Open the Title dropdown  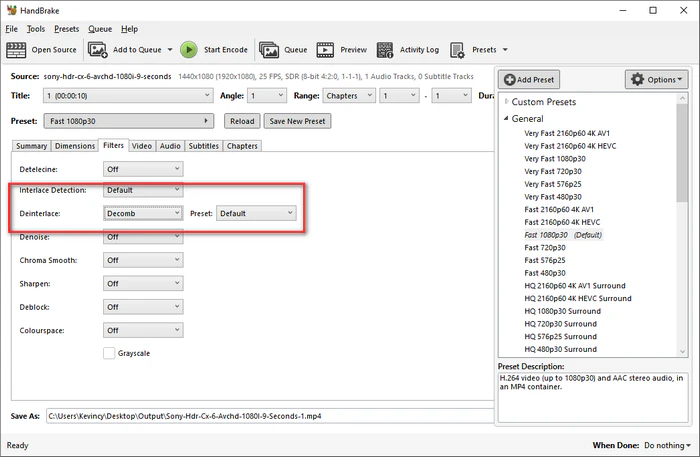pyautogui.click(x=127, y=96)
